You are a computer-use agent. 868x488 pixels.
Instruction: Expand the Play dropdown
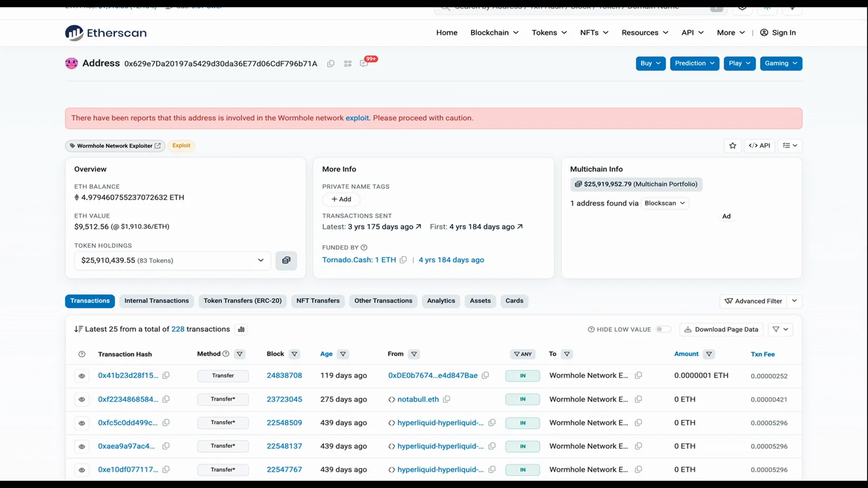click(739, 63)
